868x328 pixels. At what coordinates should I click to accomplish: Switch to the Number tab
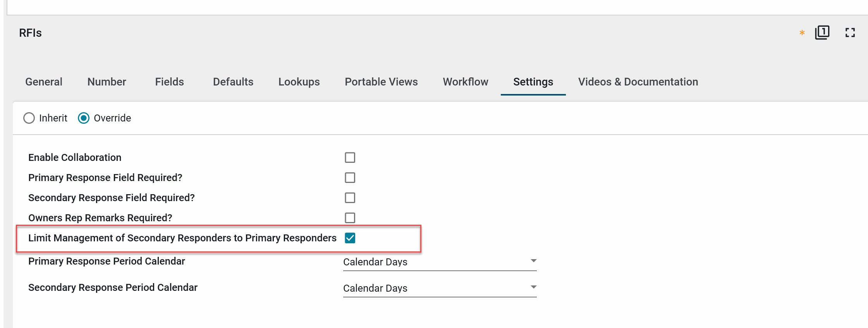coord(107,82)
